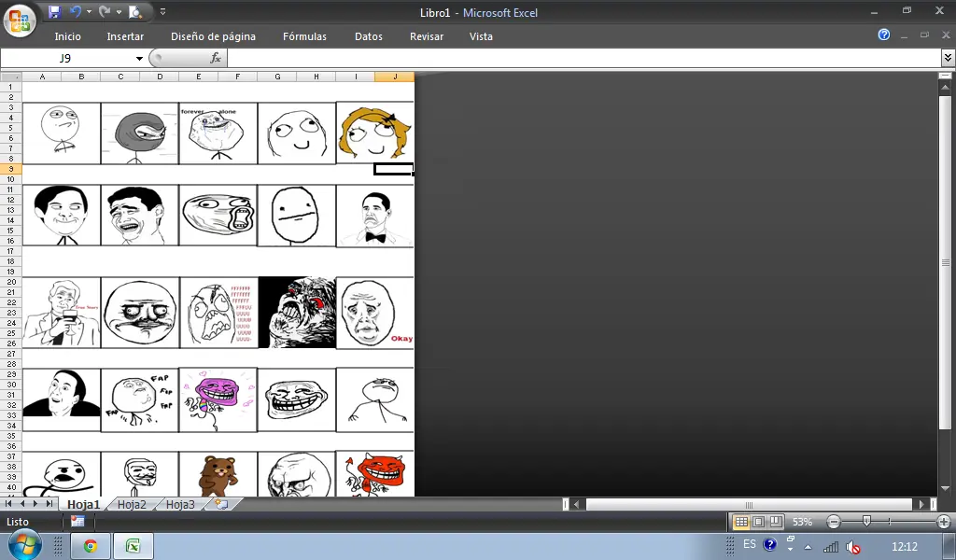The width and height of the screenshot is (956, 560).
Task: Show previous sheet tab arrow
Action: coord(22,504)
